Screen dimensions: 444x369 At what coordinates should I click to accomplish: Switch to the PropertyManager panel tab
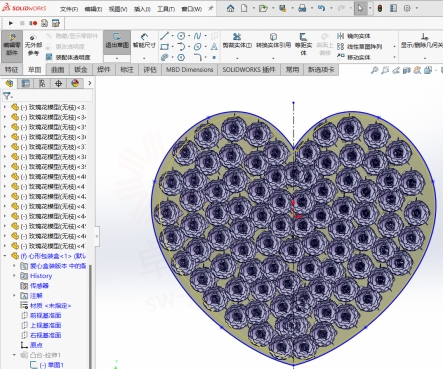tap(26, 83)
